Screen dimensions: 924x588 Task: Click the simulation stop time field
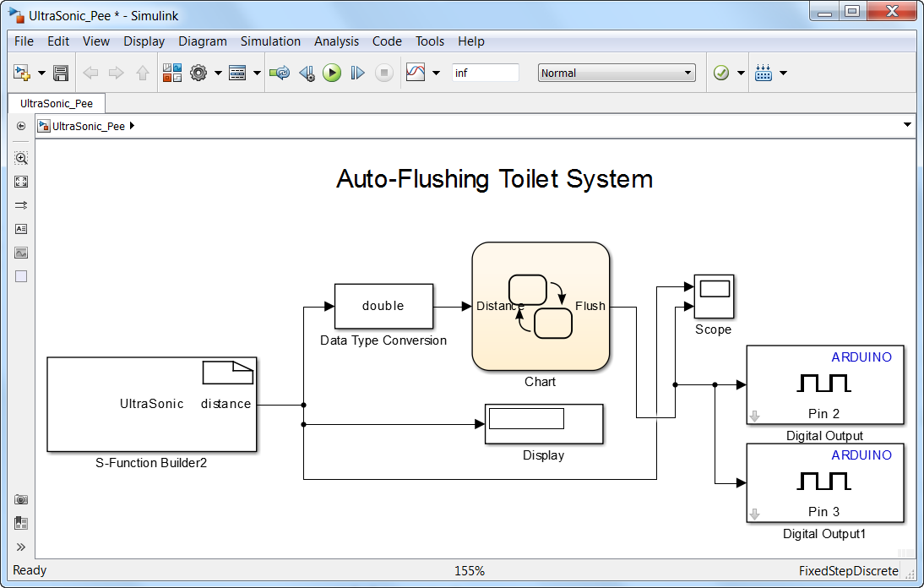pos(485,73)
